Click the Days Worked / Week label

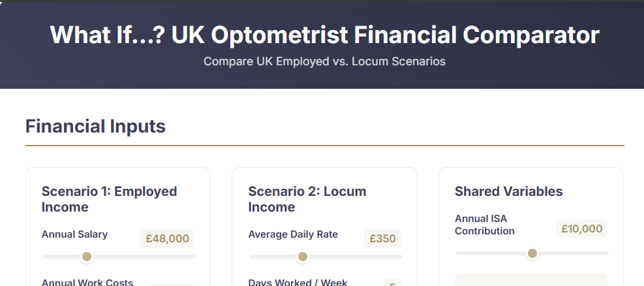coord(298,282)
